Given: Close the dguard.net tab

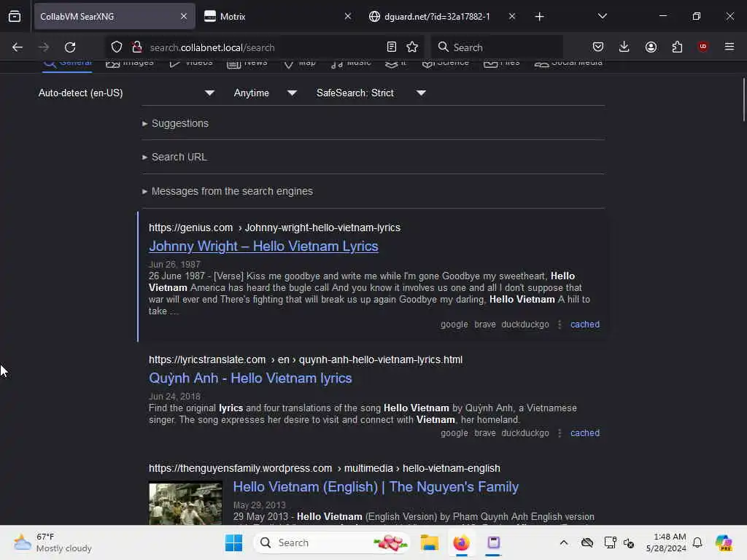Looking at the screenshot, I should click(x=511, y=16).
